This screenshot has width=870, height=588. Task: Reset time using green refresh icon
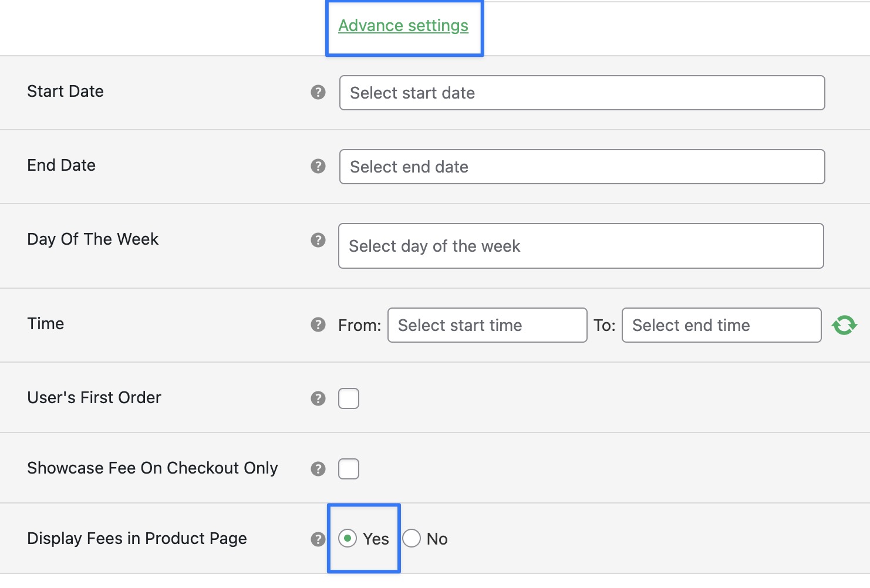coord(844,325)
